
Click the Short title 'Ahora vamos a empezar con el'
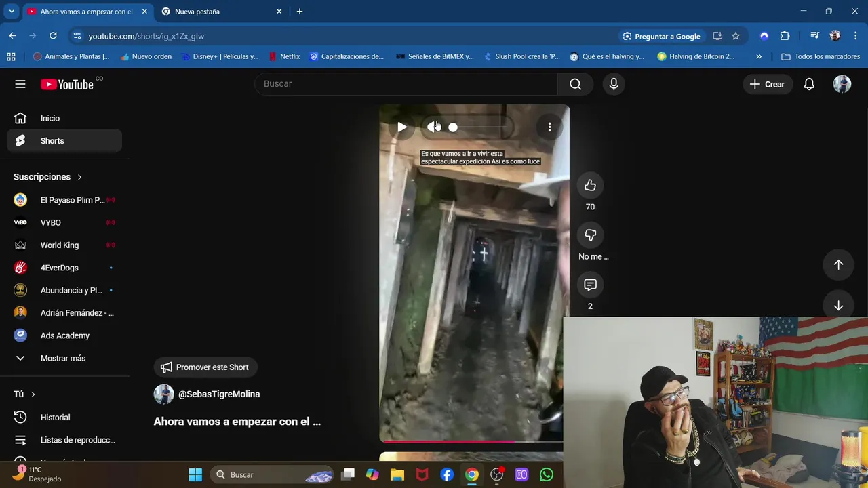click(237, 422)
